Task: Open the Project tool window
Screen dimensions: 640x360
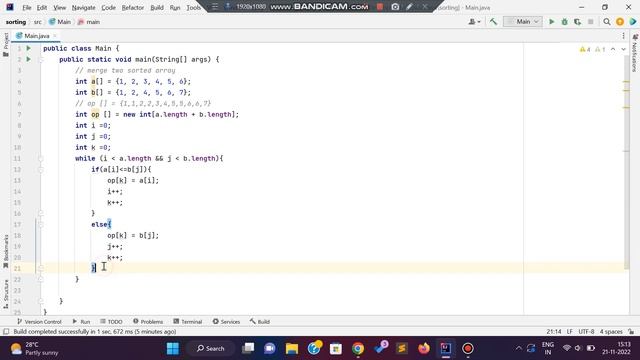Action: coord(6,44)
